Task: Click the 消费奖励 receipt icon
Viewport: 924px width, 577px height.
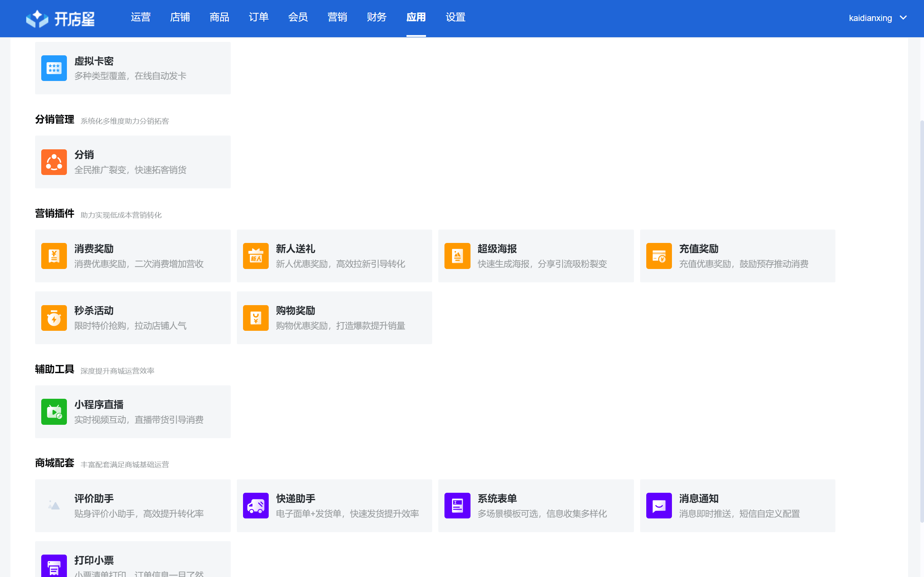Action: click(x=54, y=256)
